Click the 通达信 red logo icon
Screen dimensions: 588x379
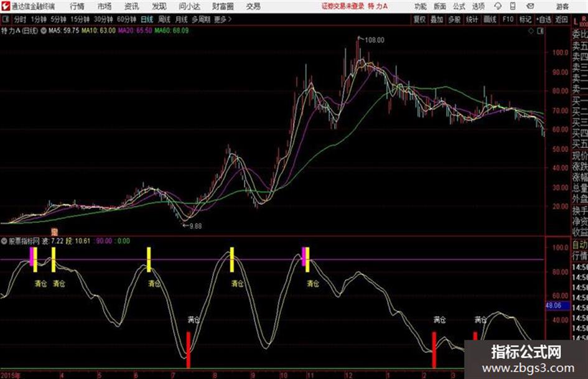point(5,6)
